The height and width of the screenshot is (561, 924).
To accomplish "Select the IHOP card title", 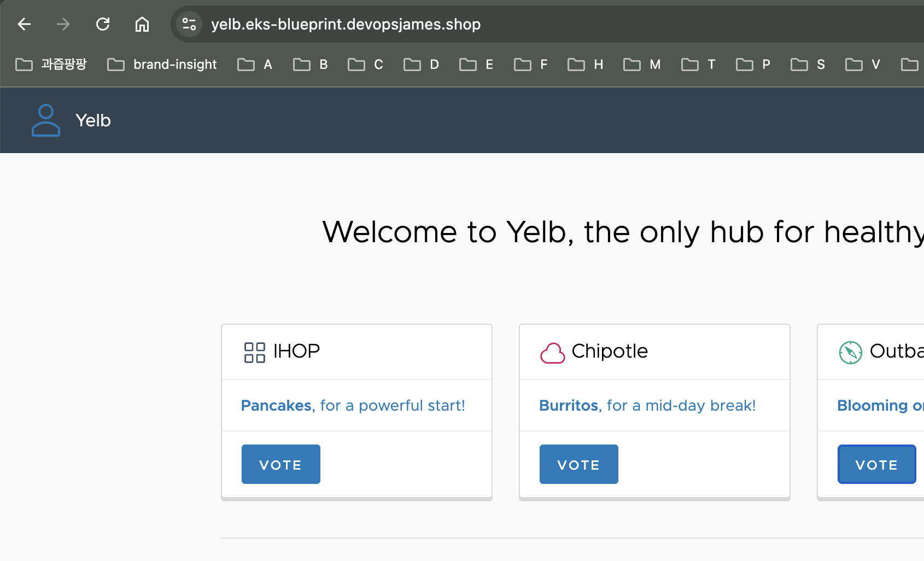I will (296, 351).
